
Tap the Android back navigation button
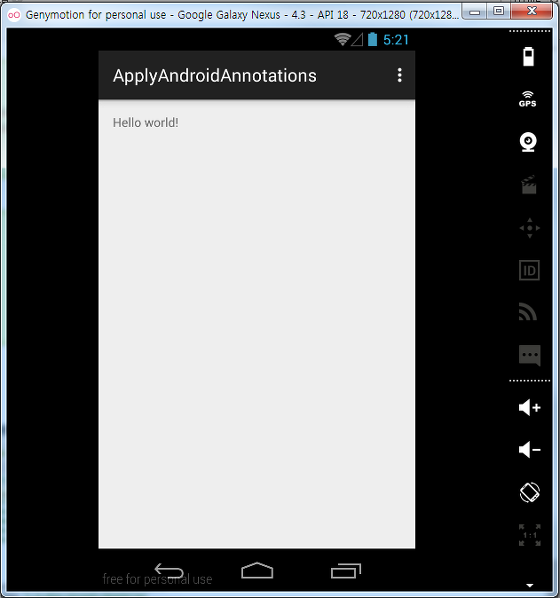(169, 572)
